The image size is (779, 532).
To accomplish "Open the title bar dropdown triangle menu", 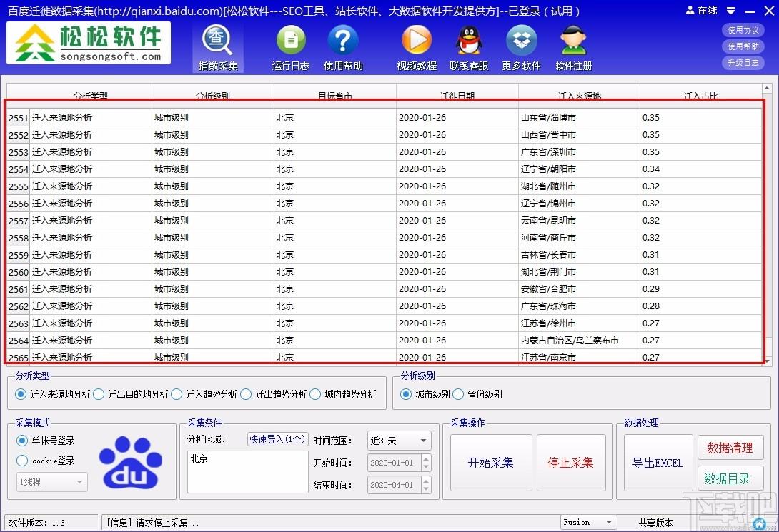I will click(x=731, y=11).
